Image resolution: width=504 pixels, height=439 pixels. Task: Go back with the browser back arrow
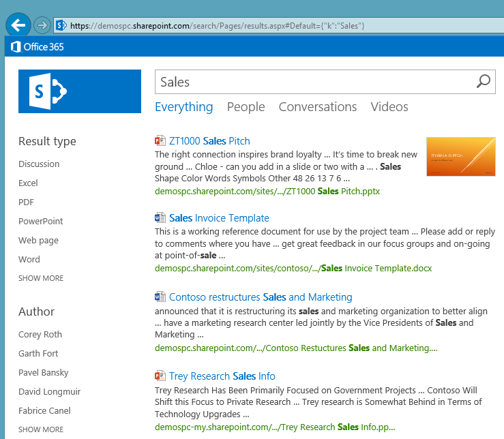point(18,25)
